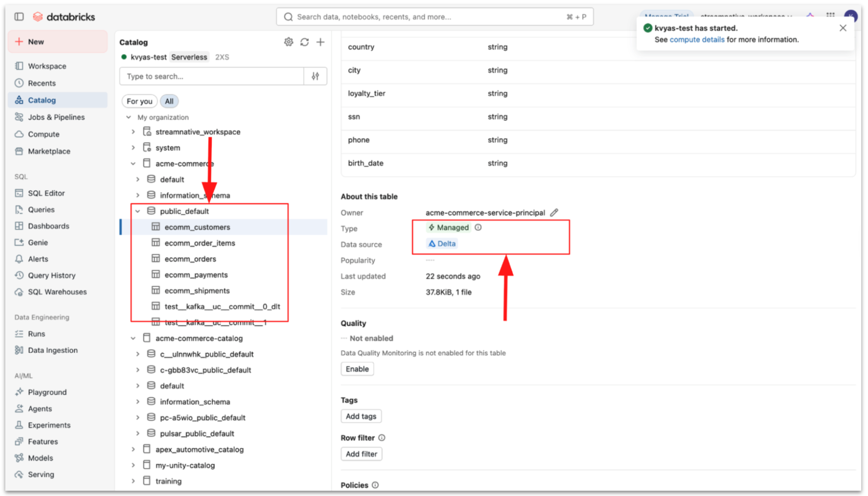Collapse the acme-commerce-catalog node

133,338
